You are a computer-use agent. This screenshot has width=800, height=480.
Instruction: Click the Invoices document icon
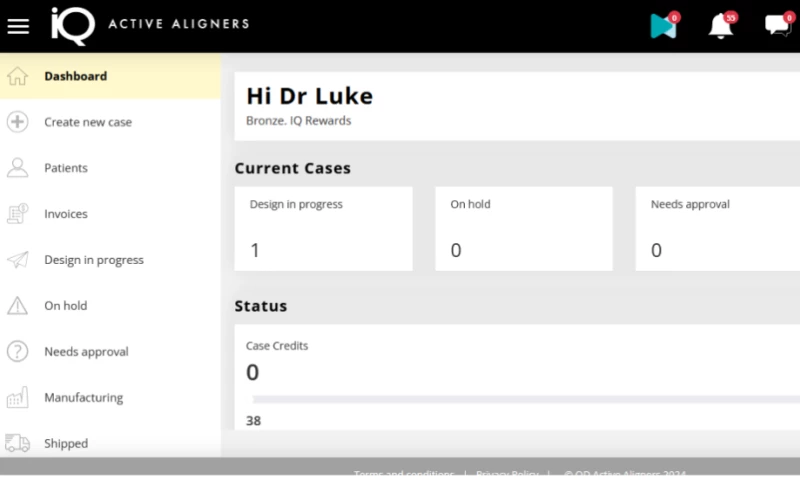point(17,214)
